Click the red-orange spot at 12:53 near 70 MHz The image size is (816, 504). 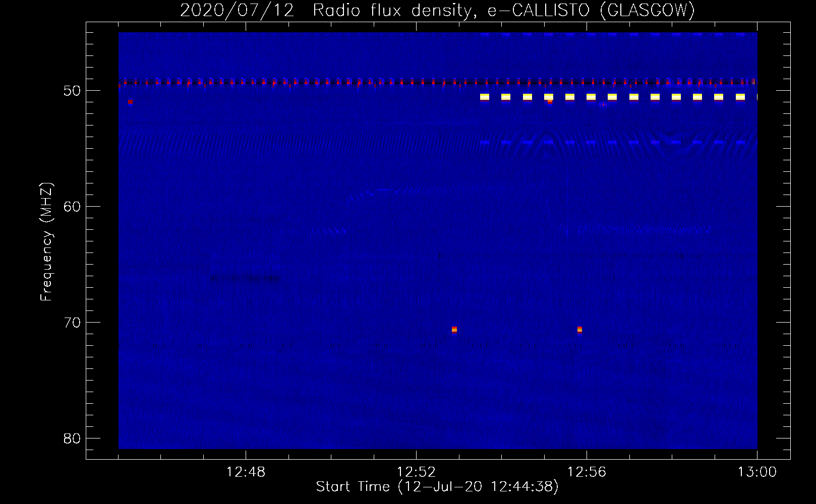[x=454, y=330]
